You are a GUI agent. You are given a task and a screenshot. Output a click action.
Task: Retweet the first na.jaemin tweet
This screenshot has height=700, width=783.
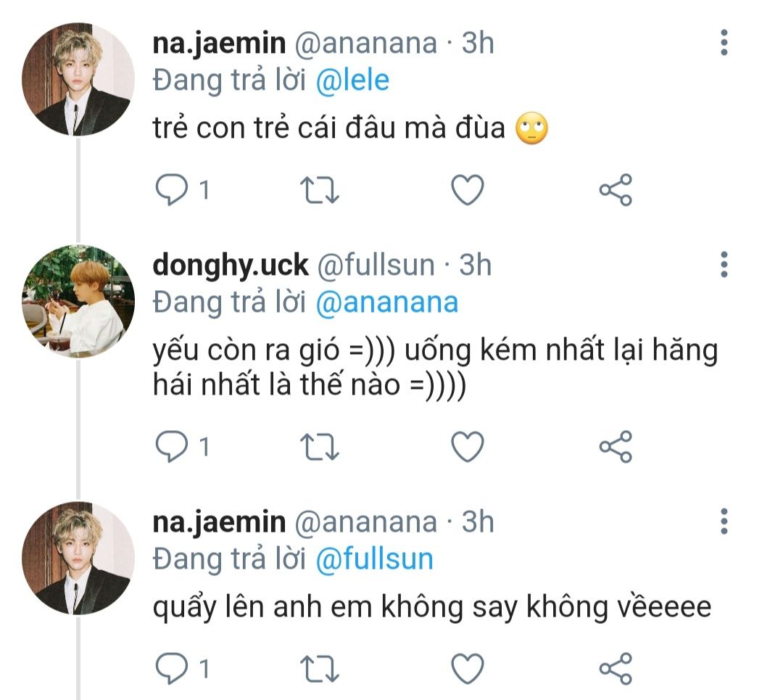coord(320,190)
